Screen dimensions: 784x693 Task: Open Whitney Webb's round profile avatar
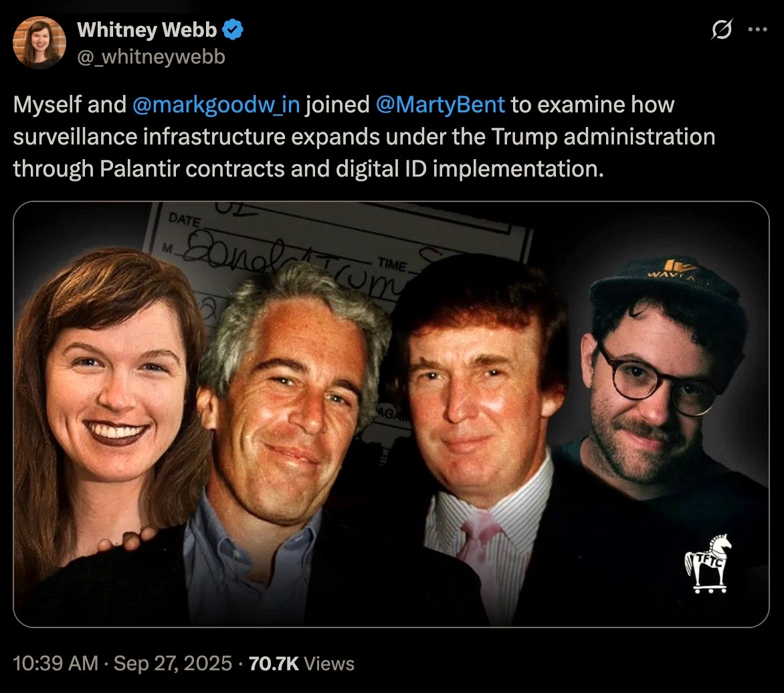[39, 43]
